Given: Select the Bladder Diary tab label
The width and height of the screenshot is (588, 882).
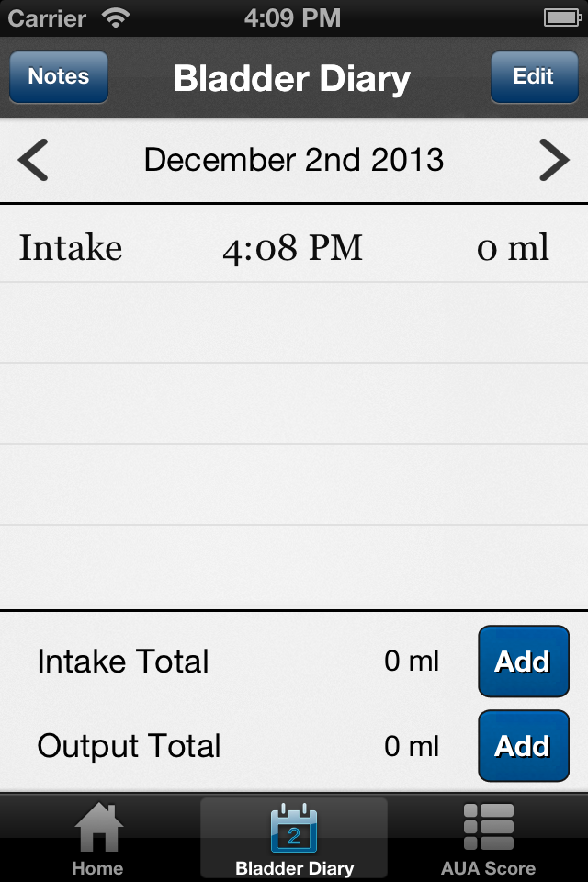Looking at the screenshot, I should (294, 868).
